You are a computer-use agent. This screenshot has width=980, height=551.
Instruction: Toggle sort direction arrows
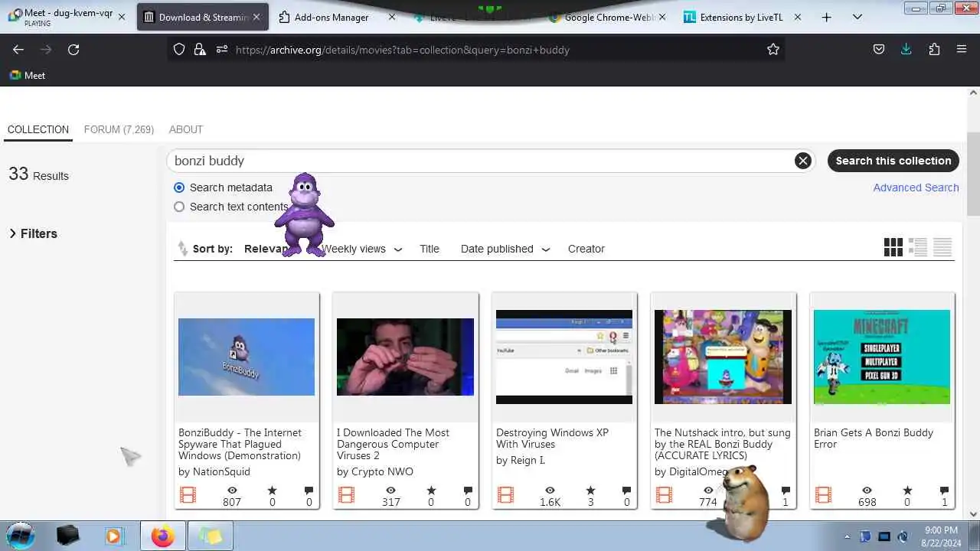tap(182, 249)
